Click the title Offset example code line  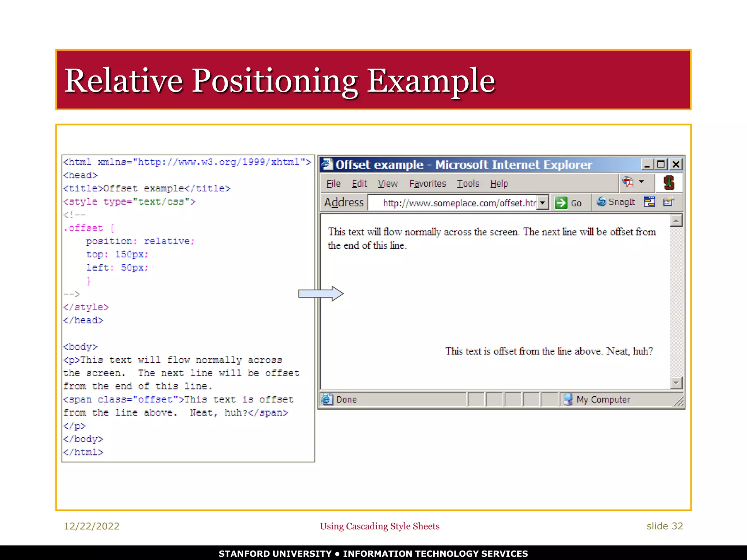pos(147,188)
